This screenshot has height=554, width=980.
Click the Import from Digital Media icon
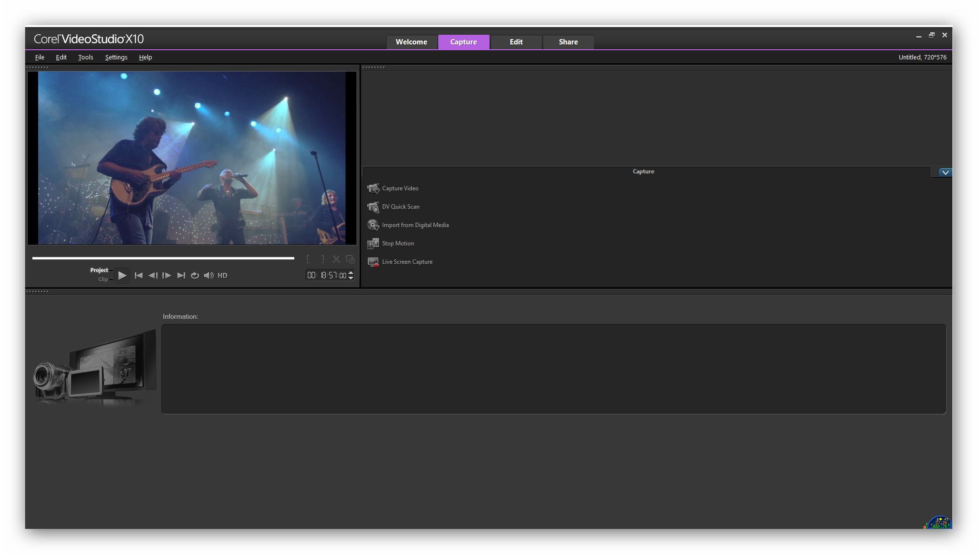[x=373, y=225]
